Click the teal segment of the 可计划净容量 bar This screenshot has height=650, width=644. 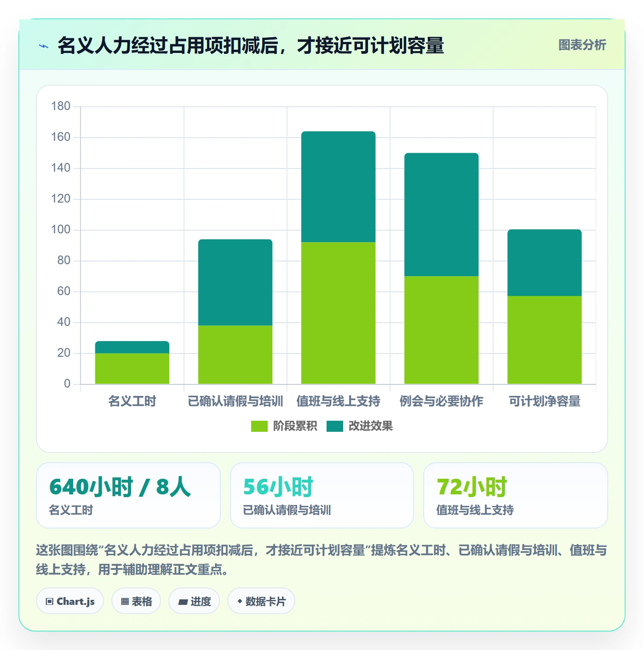pyautogui.click(x=544, y=263)
